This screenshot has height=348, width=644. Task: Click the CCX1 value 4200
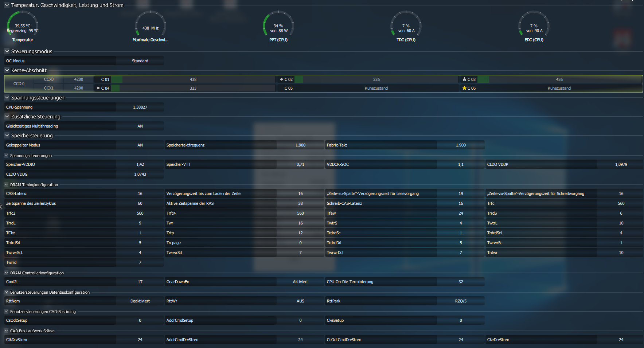pos(79,88)
